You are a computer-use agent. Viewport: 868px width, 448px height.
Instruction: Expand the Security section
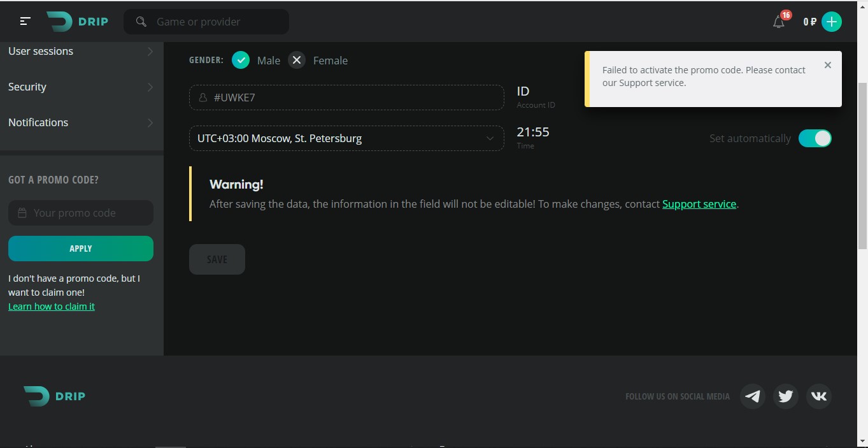coord(81,87)
